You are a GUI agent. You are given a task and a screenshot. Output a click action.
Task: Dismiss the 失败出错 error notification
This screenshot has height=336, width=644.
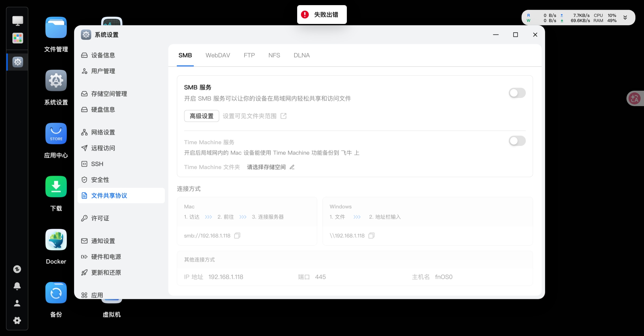[x=322, y=14]
